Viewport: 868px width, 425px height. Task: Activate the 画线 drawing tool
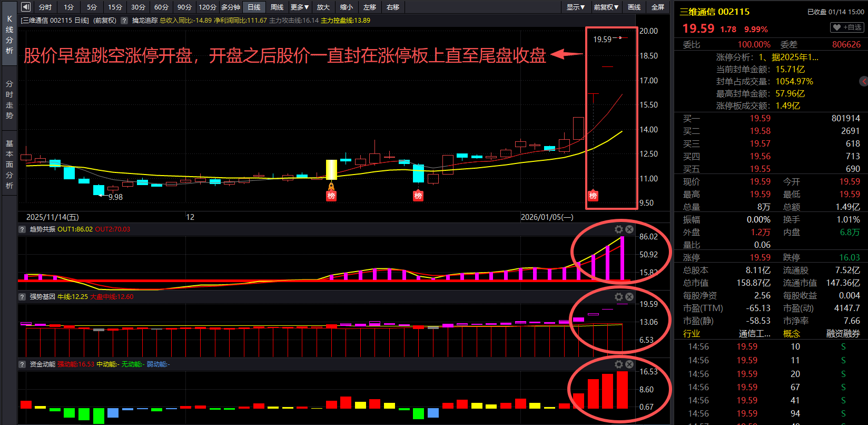635,7
